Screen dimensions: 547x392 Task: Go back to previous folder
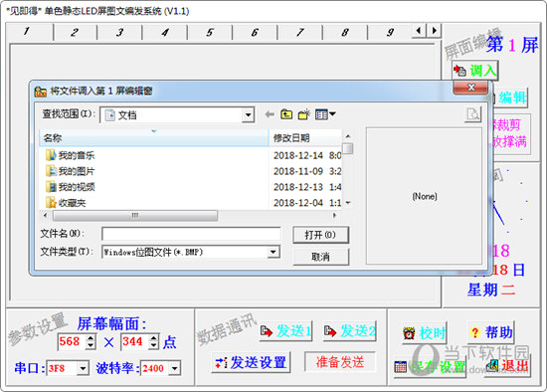click(270, 114)
